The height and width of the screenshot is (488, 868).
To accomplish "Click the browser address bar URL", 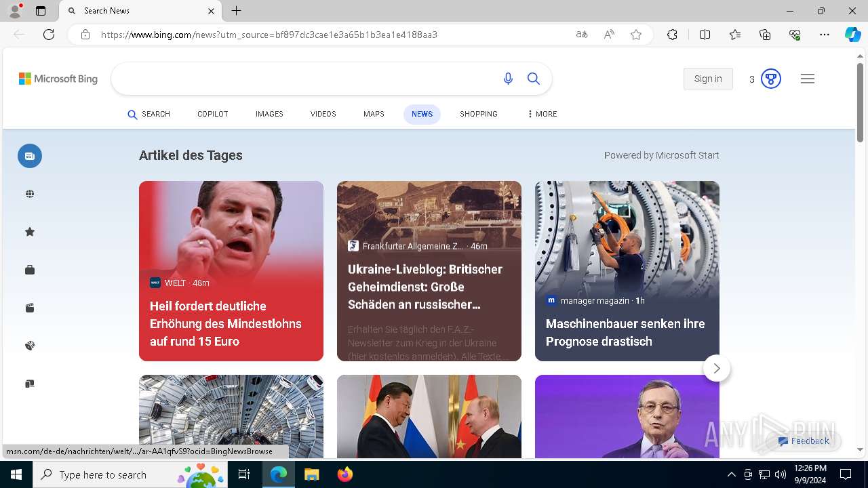I will pyautogui.click(x=269, y=35).
